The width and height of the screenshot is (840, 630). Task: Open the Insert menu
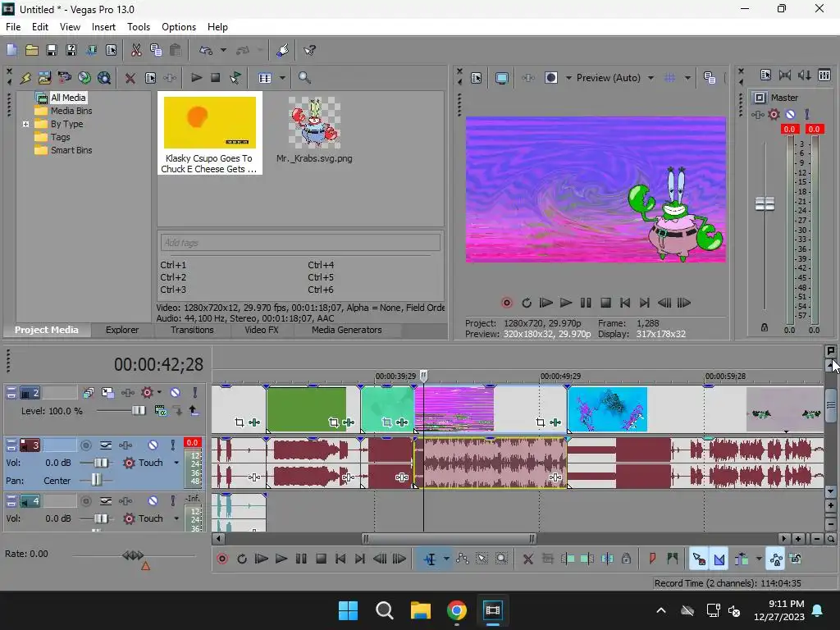pyautogui.click(x=103, y=27)
